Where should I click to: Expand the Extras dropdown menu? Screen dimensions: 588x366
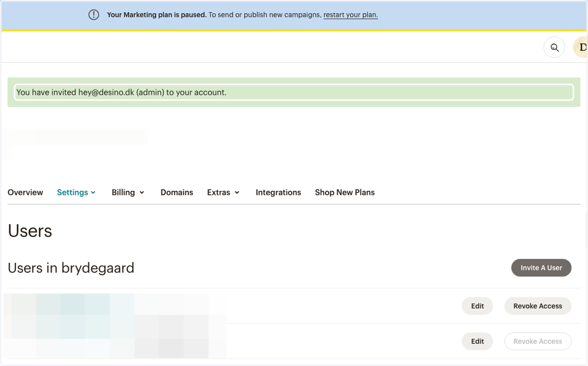tap(223, 192)
